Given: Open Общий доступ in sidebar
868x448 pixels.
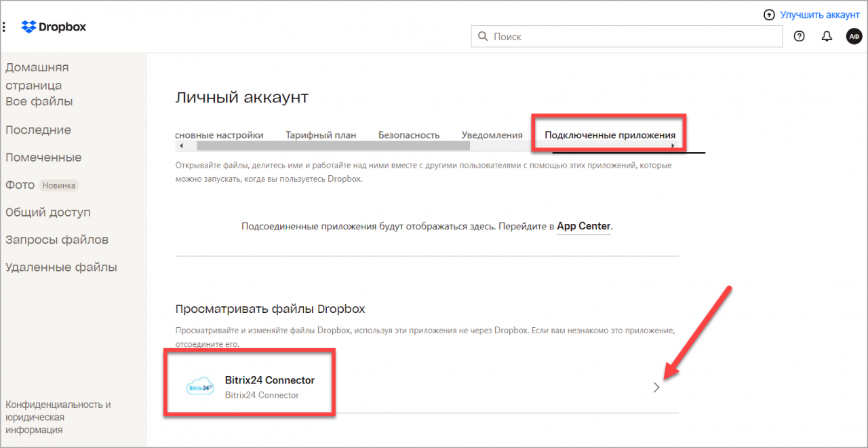Looking at the screenshot, I should (48, 212).
